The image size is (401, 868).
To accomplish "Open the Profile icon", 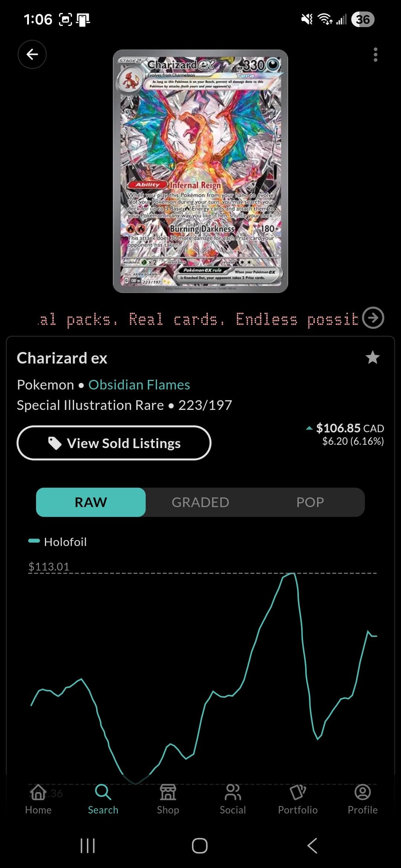I will pyautogui.click(x=362, y=792).
